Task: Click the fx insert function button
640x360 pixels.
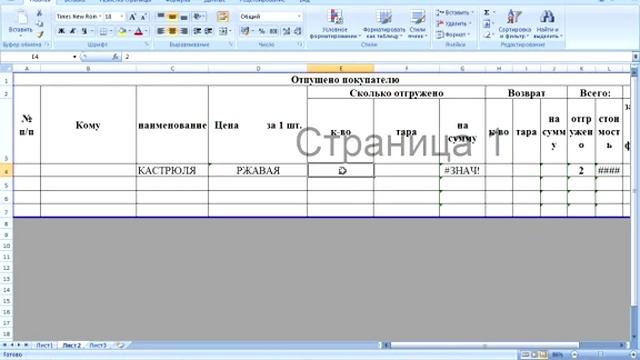Action: 116,57
